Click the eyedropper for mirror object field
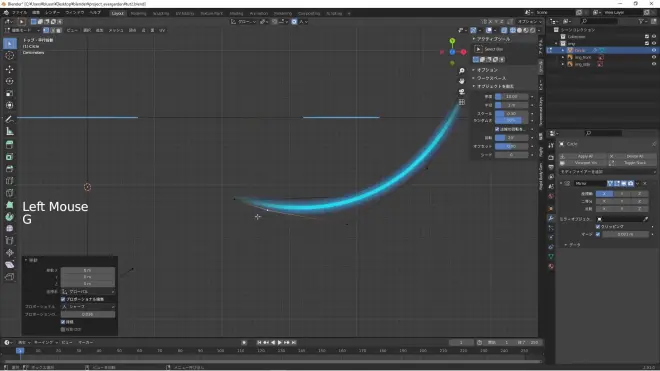The image size is (660, 371). coord(645,219)
